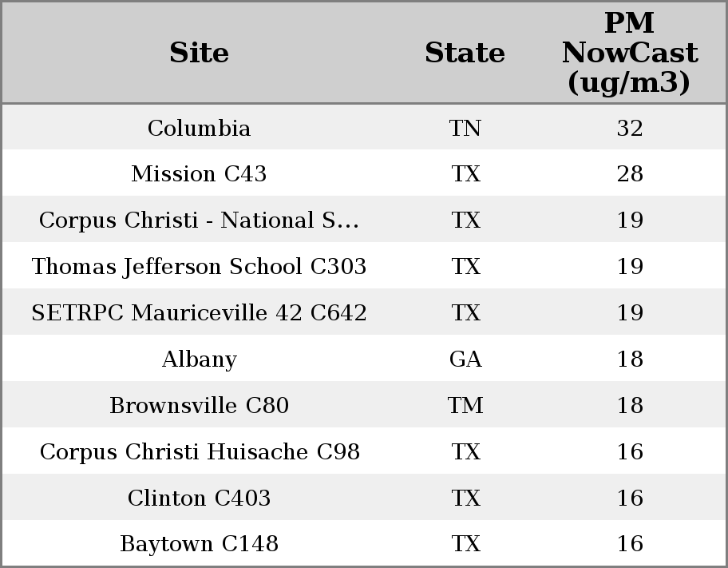
Task: Select Thomas Jefferson School C303 site
Action: (199, 267)
